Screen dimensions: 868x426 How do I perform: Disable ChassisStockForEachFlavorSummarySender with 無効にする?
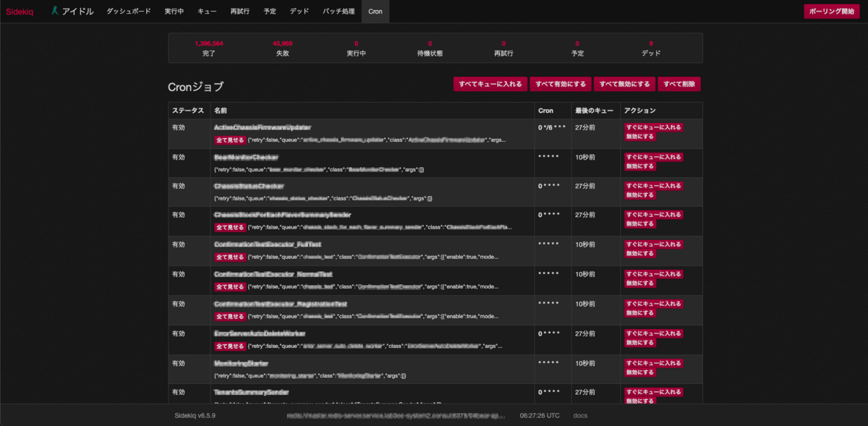pos(640,223)
